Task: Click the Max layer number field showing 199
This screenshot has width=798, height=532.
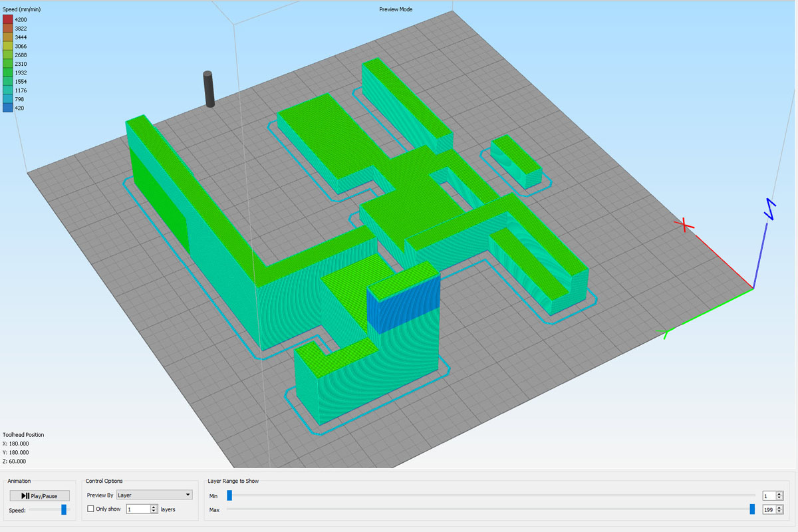Action: click(x=769, y=509)
